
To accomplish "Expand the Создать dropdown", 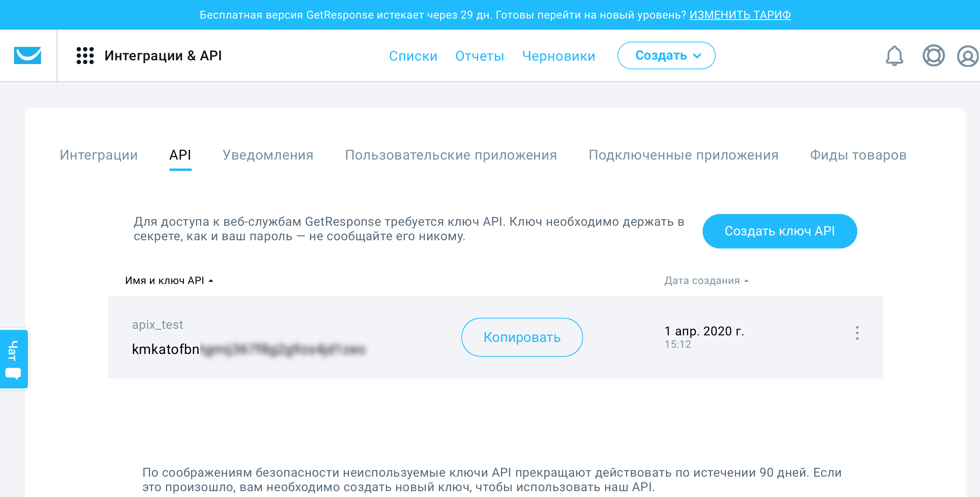I will [x=666, y=55].
